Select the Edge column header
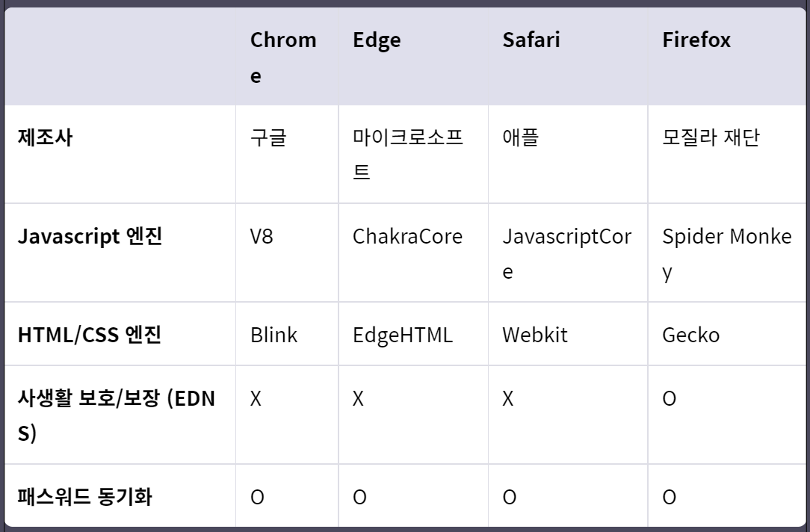This screenshot has height=532, width=810. [377, 40]
